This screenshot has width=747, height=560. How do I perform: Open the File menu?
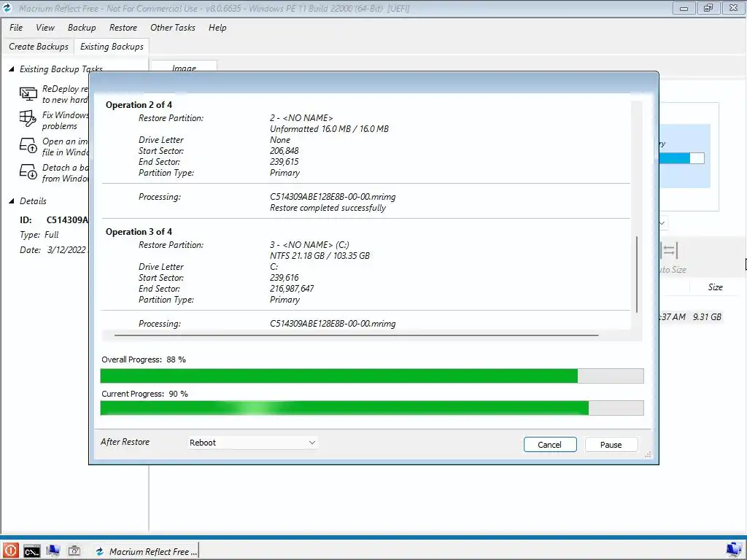click(16, 28)
